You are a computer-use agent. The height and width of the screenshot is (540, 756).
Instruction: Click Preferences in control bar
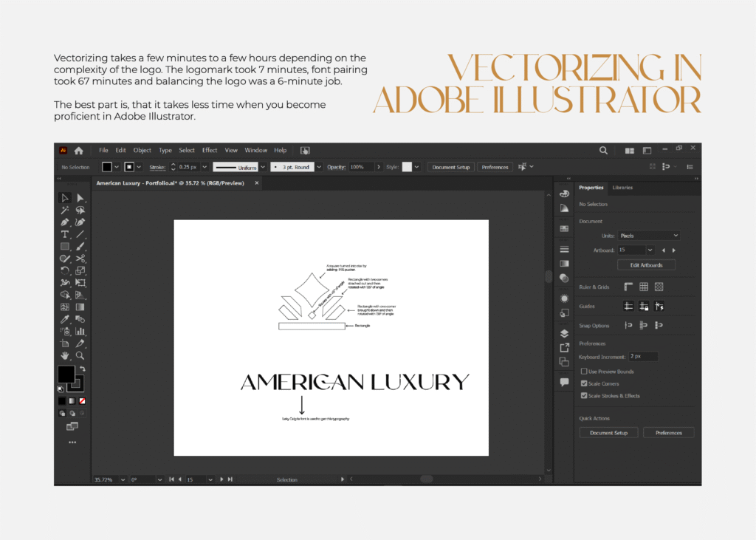495,167
